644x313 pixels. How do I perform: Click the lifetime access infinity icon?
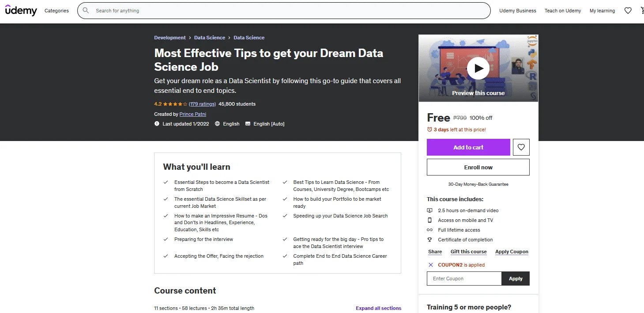click(429, 230)
